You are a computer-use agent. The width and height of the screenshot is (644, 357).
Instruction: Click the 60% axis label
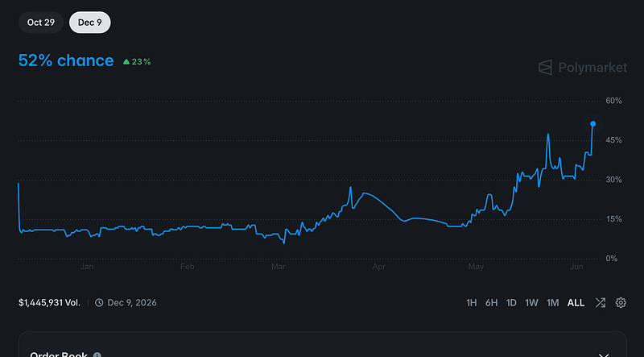tap(613, 102)
